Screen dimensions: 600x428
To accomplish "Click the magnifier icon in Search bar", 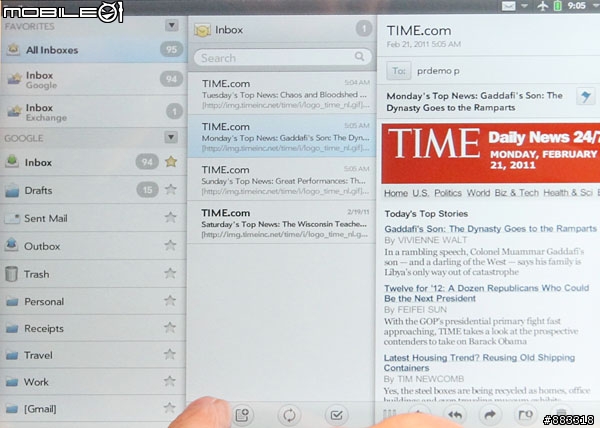I will tap(359, 57).
